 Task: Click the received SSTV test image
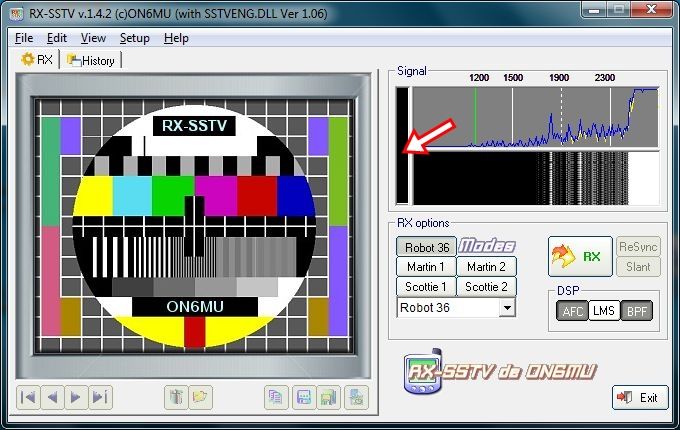194,225
